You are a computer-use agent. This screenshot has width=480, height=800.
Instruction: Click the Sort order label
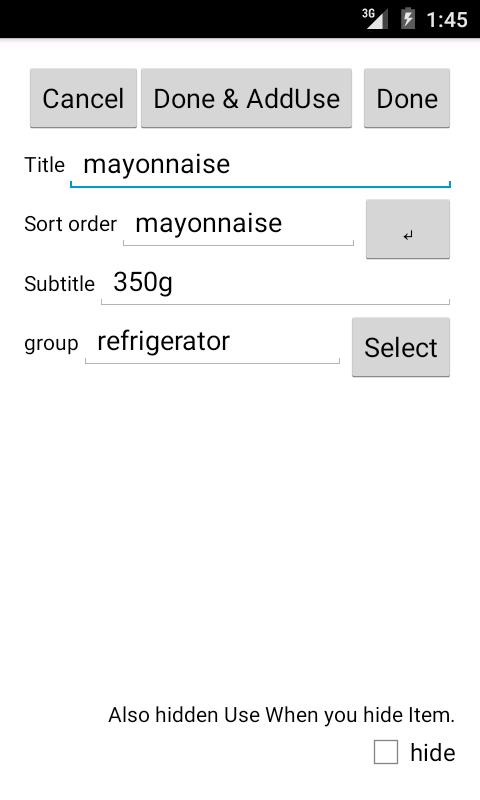(70, 224)
